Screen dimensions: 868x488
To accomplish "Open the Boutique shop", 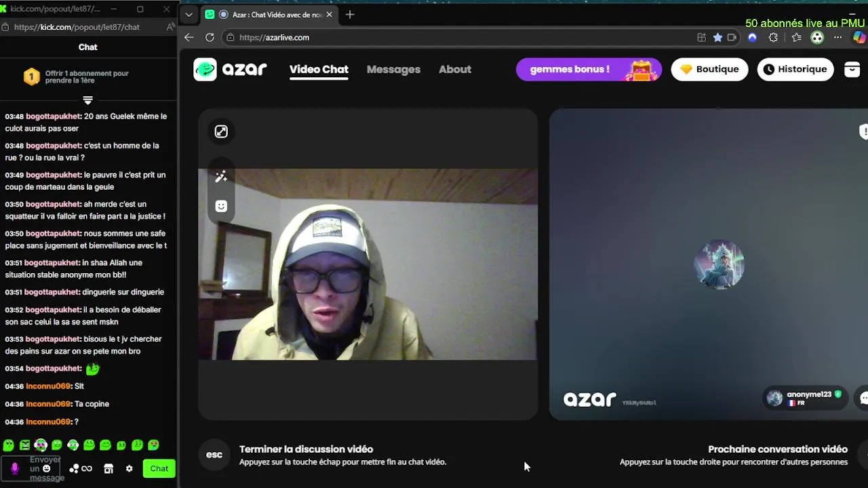I will tap(709, 69).
